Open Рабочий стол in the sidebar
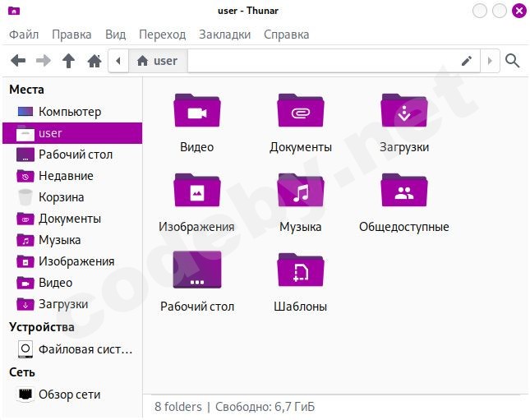Viewport: 530px width, 420px height. click(x=72, y=155)
